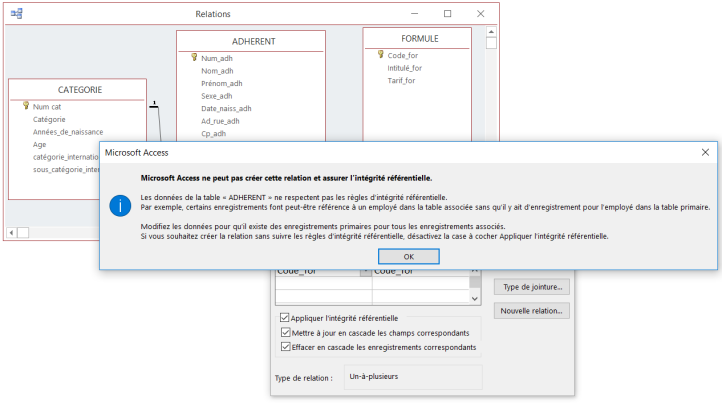
Task: Select the Tarif_for field
Action: point(401,80)
